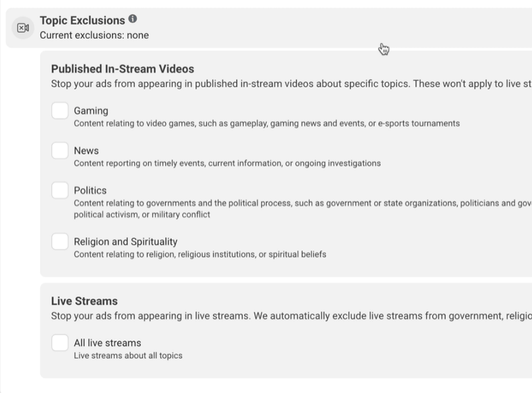Click the Politics label text
This screenshot has width=532, height=393.
click(x=90, y=190)
